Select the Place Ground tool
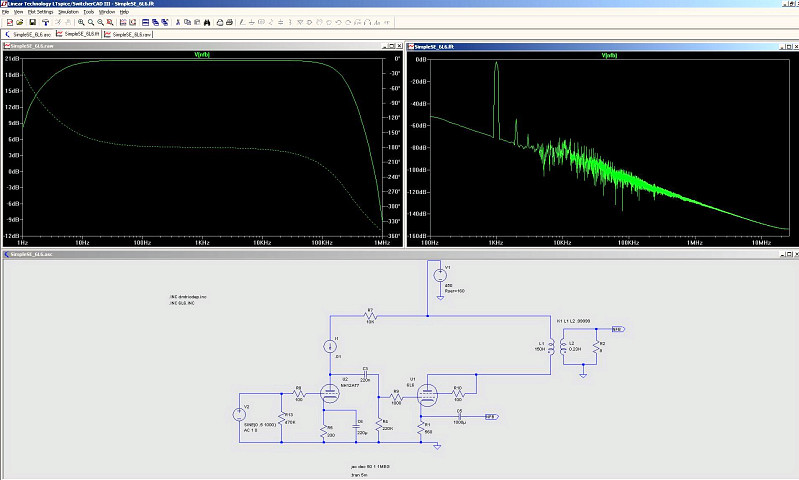 click(x=252, y=22)
